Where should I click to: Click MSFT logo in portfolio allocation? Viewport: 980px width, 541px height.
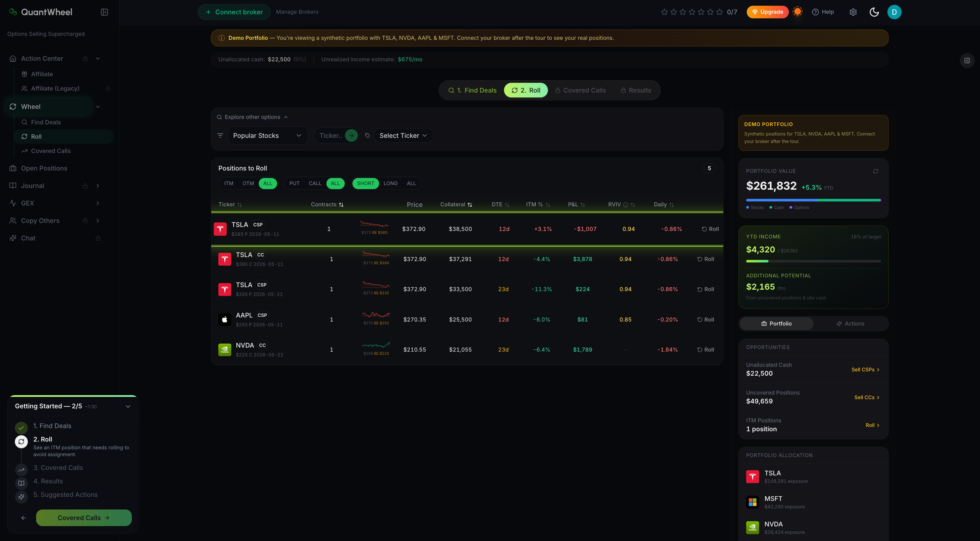(752, 502)
